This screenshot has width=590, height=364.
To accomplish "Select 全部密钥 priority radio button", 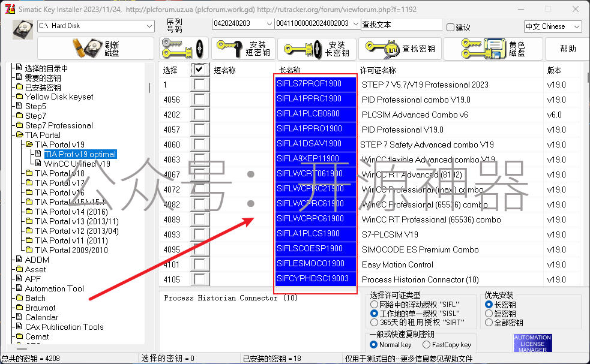I will pyautogui.click(x=489, y=322).
